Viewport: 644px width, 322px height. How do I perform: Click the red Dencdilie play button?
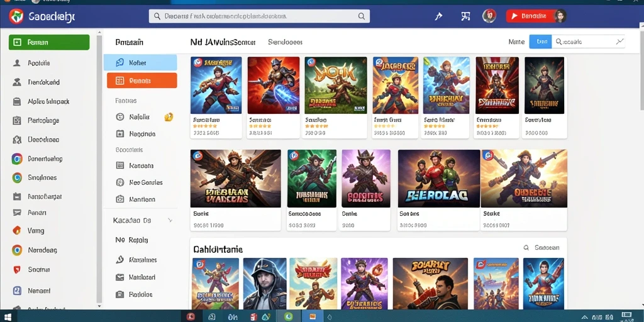click(x=530, y=16)
